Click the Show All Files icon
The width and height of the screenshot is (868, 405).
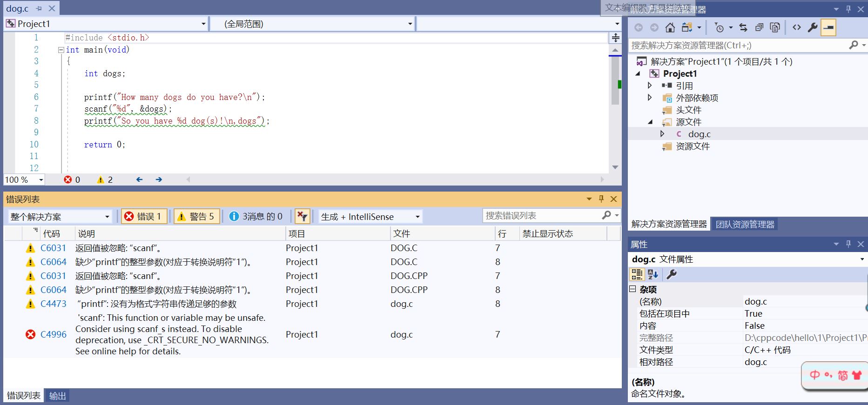(775, 27)
